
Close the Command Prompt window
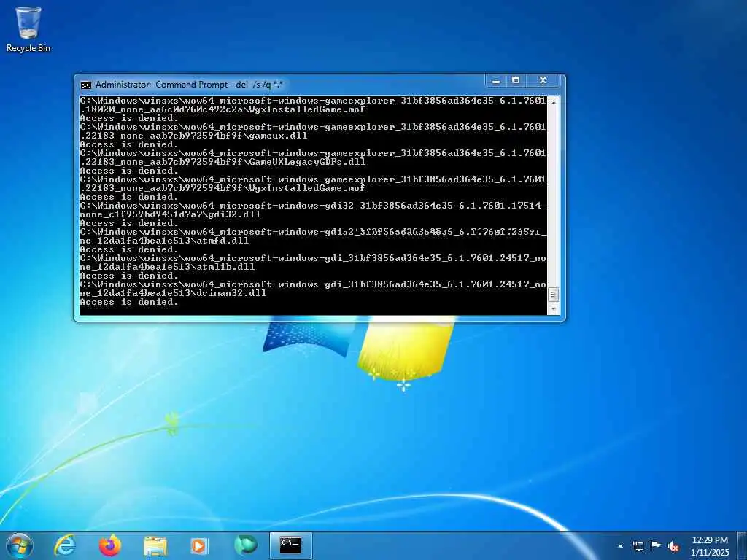click(x=543, y=81)
